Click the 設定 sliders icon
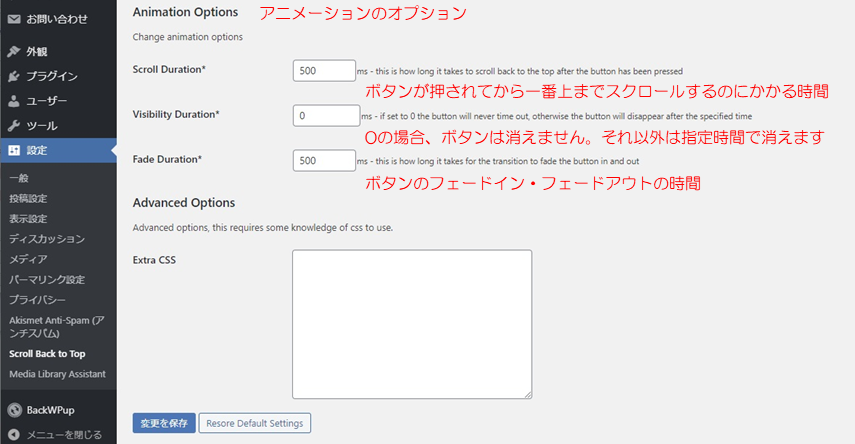 coord(14,151)
